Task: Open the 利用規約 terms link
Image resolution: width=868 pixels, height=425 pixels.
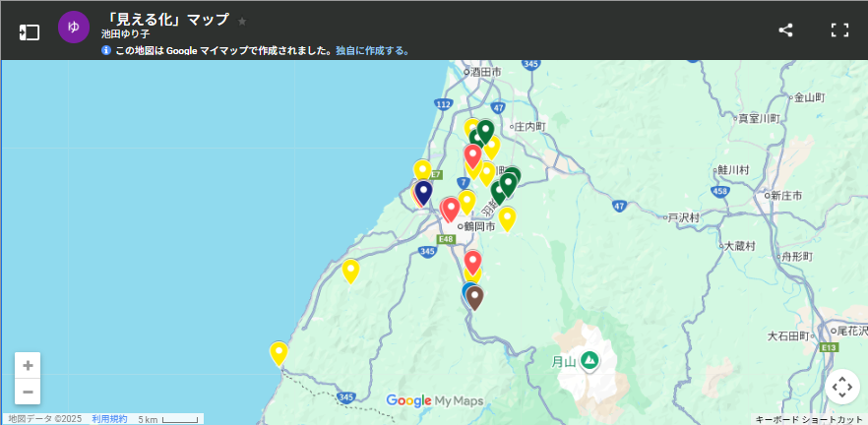Action: point(109,419)
